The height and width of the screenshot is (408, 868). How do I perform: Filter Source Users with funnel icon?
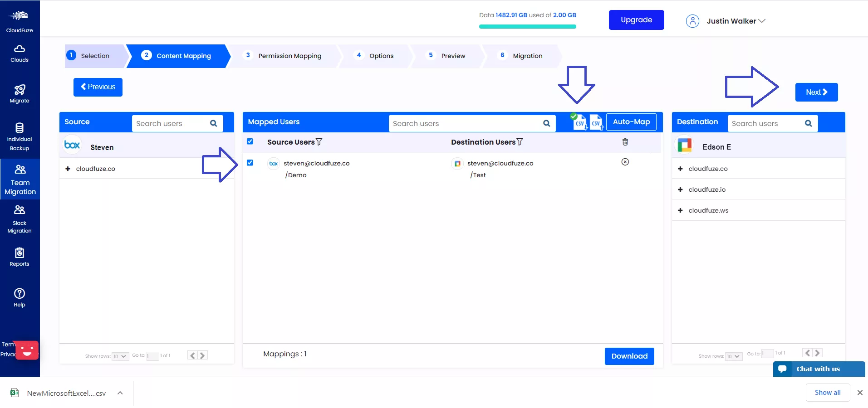coord(319,142)
